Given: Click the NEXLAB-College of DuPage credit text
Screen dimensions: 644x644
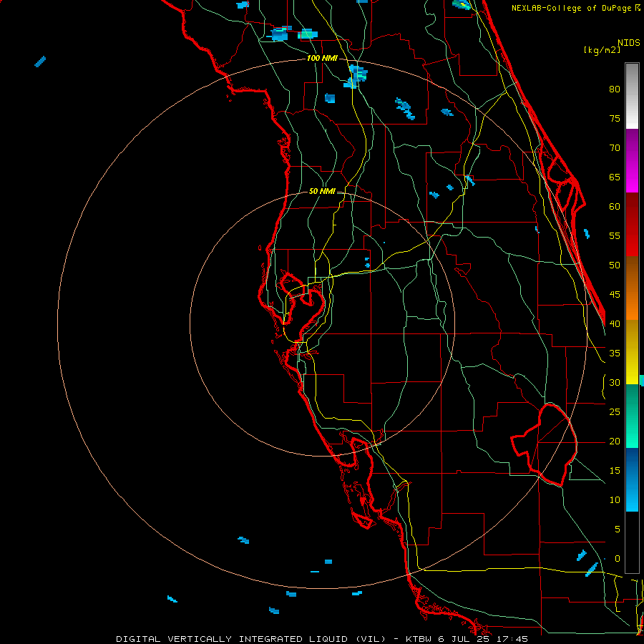Looking at the screenshot, I should pyautogui.click(x=572, y=8).
